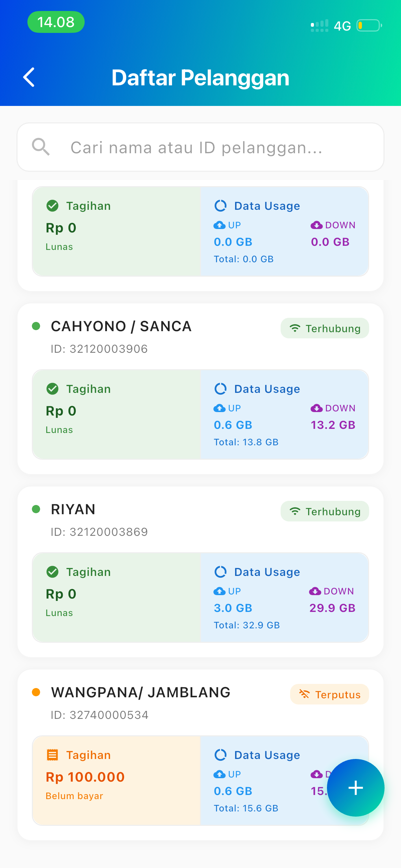Viewport: 401px width, 868px height.
Task: Click Data Usage icon in CAHYONO's card
Action: (220, 389)
